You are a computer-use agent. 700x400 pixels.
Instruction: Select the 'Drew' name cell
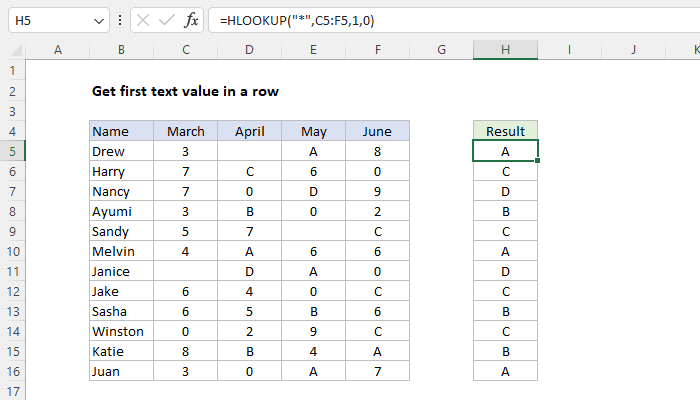point(121,151)
